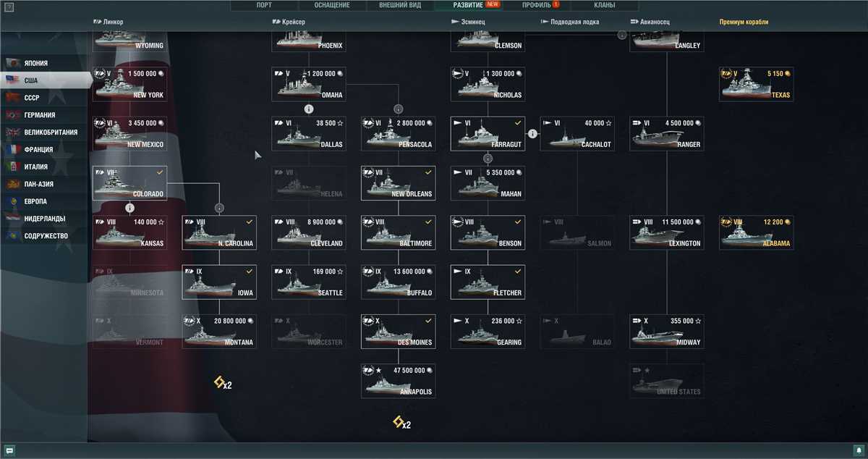Viewport: 868px width, 459px height.
Task: Click the info icon below Colorado
Action: [129, 208]
